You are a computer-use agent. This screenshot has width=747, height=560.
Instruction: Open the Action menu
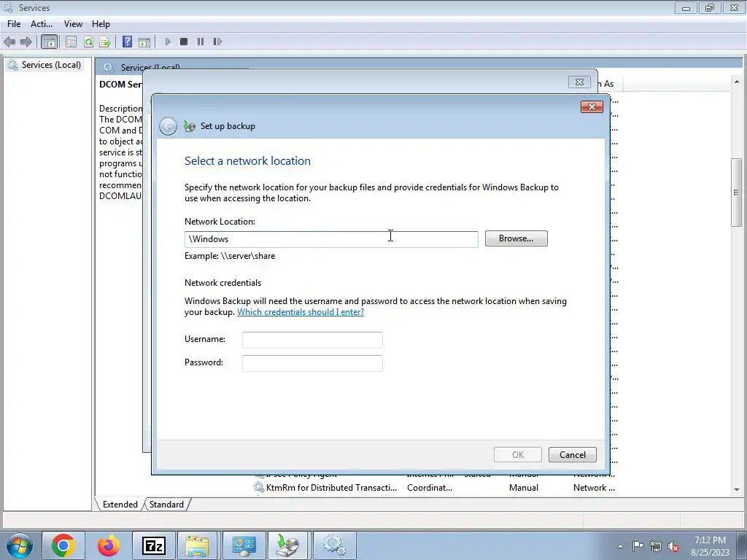pyautogui.click(x=42, y=24)
